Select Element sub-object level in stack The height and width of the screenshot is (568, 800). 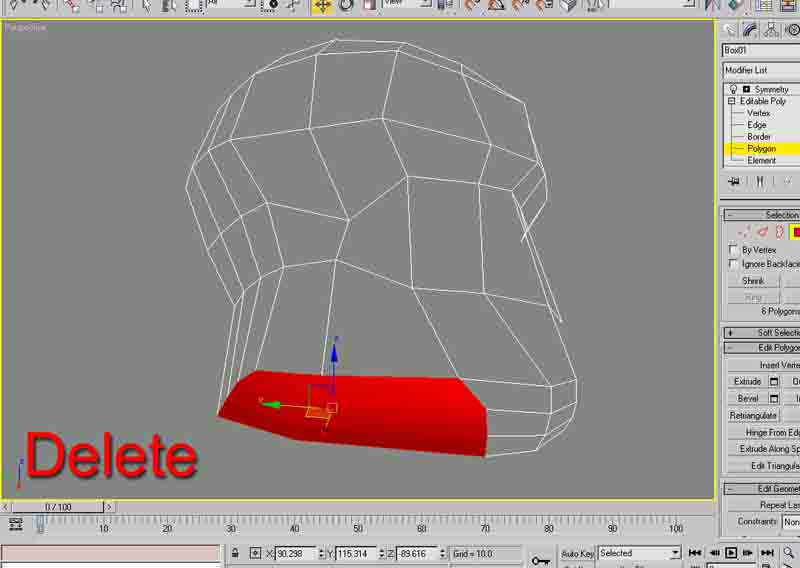(761, 160)
